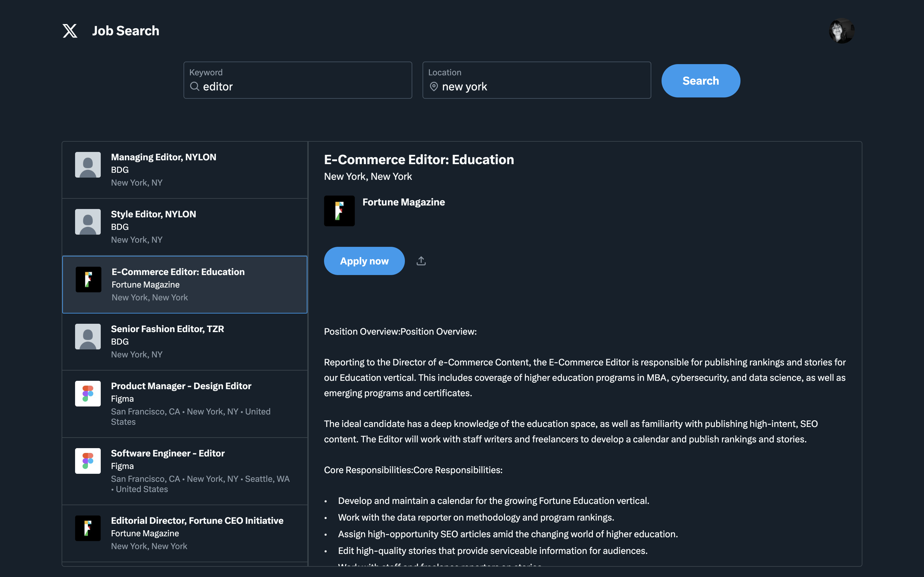Click the location pin icon

pos(434,87)
